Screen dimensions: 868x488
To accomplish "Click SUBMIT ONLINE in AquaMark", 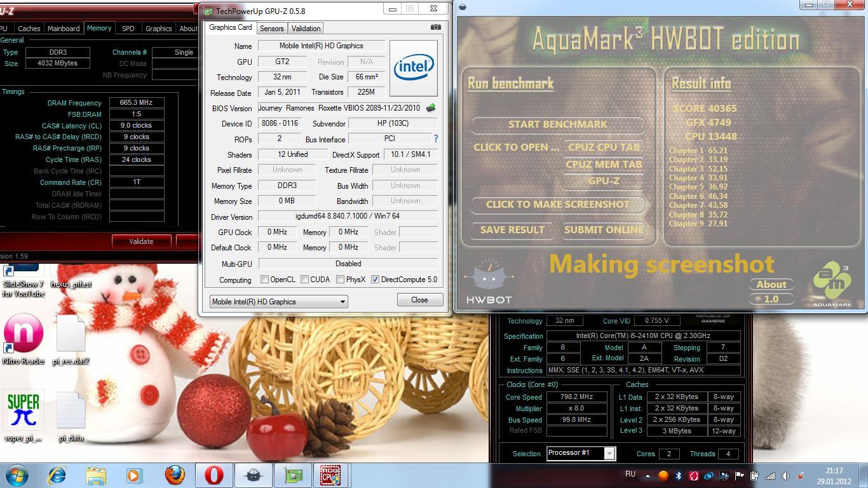I will point(604,230).
